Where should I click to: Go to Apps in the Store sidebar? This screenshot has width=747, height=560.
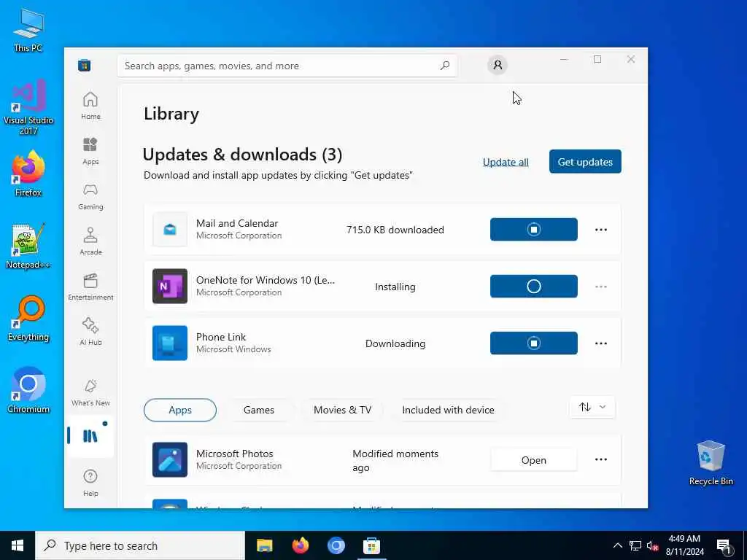pos(90,151)
